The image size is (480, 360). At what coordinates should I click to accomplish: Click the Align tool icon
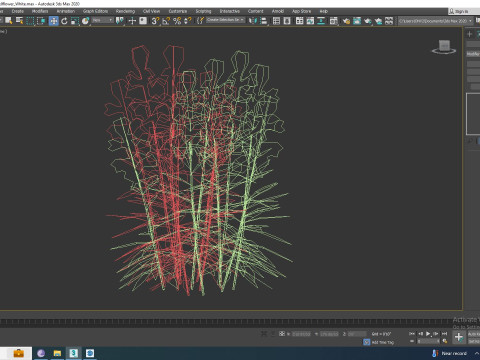click(263, 21)
